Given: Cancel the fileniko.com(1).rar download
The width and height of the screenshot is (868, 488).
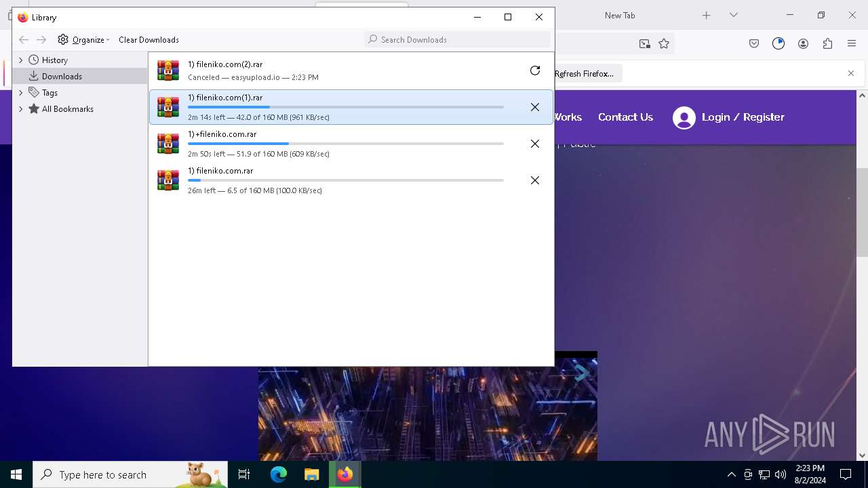Looking at the screenshot, I should (535, 107).
